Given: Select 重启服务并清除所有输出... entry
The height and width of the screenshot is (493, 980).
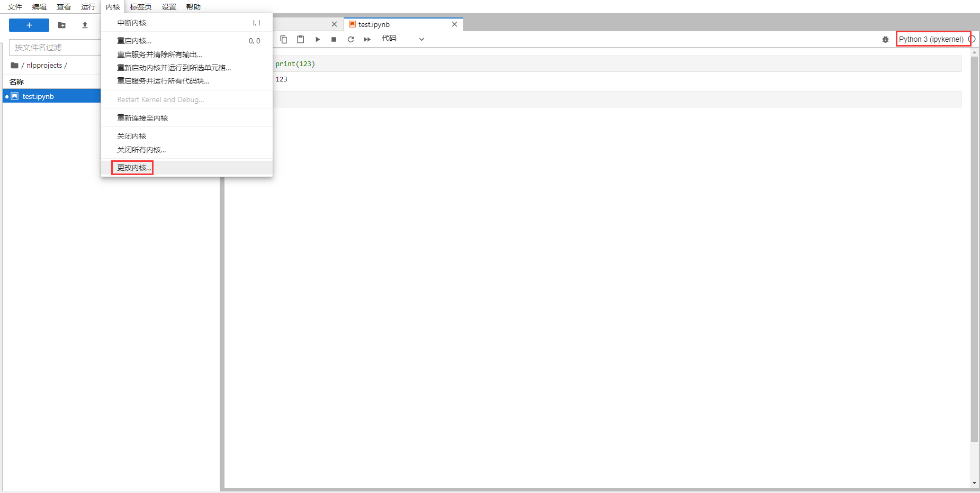Looking at the screenshot, I should point(187,54).
